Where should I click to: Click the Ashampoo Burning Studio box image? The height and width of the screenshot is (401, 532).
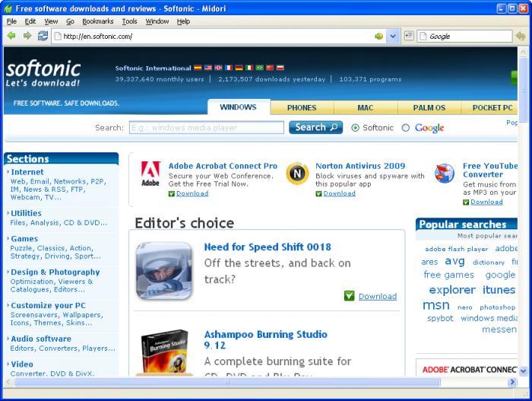tap(165, 352)
